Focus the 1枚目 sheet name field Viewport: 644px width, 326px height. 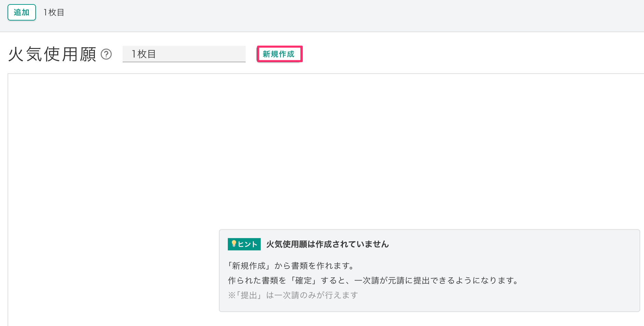click(184, 54)
